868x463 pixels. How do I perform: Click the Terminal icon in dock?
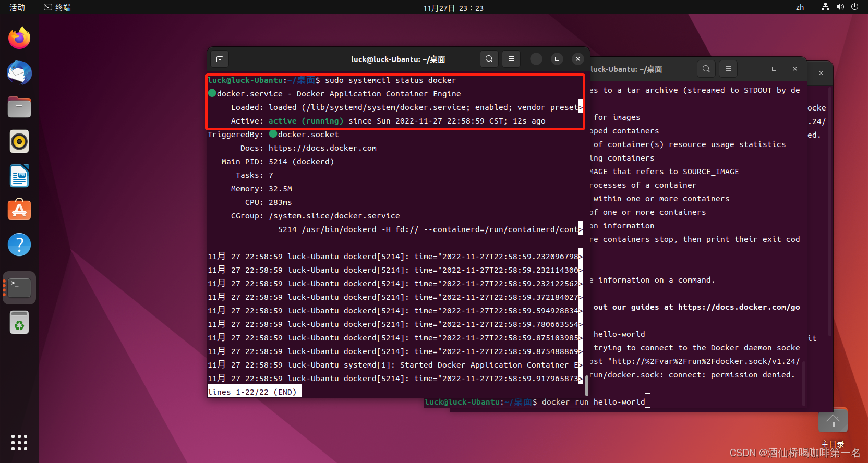pos(19,287)
